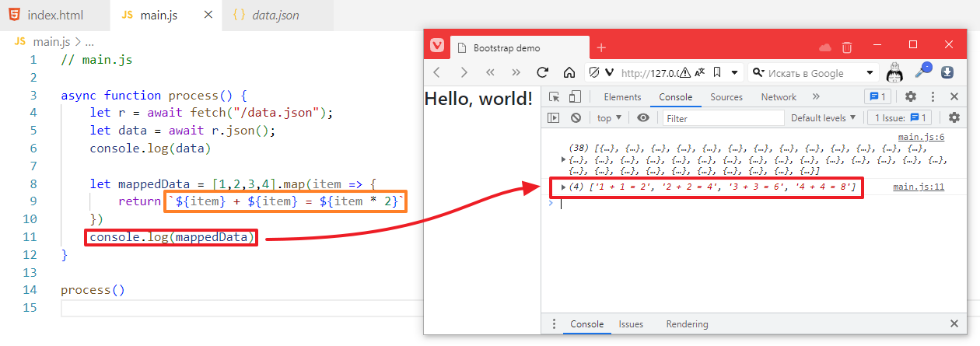Go to the browser home page icon
Viewport: 980px width, 346px height.
[x=569, y=72]
